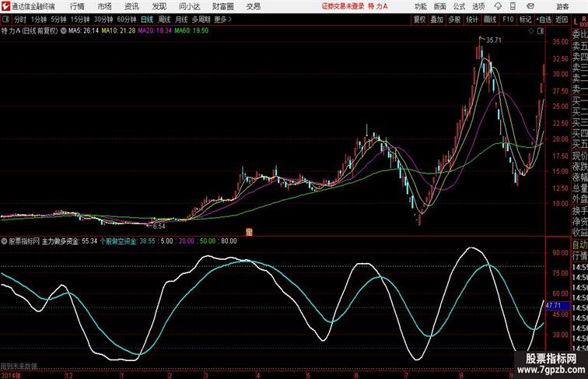Click the 返回 back button
Screen dimensions: 588x379
[562, 19]
